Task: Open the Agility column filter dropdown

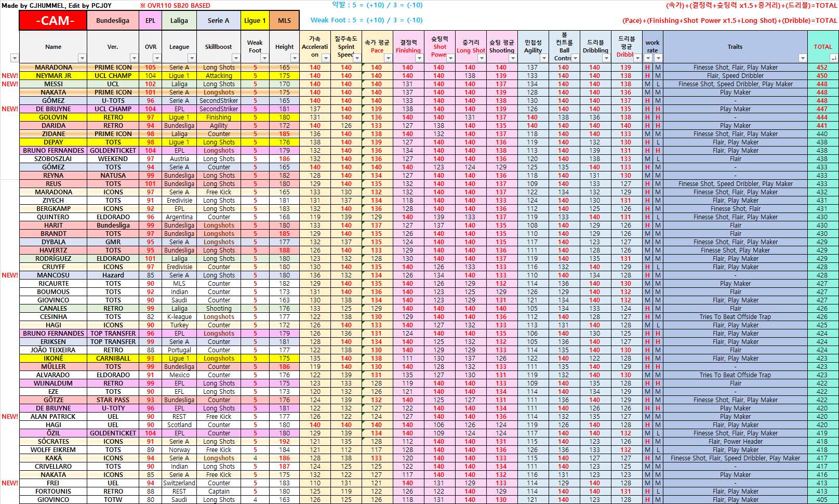Action: [544, 58]
